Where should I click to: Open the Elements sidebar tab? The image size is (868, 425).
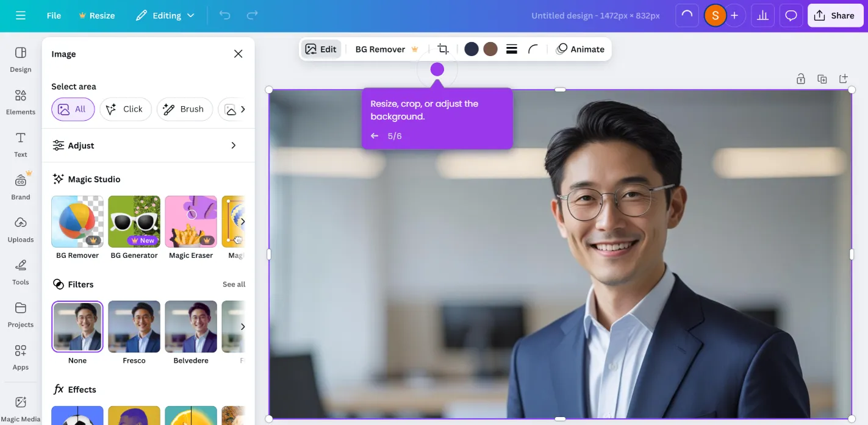tap(21, 102)
